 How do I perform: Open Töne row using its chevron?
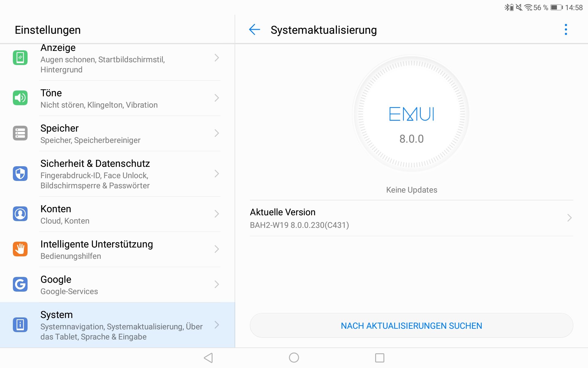tap(217, 98)
